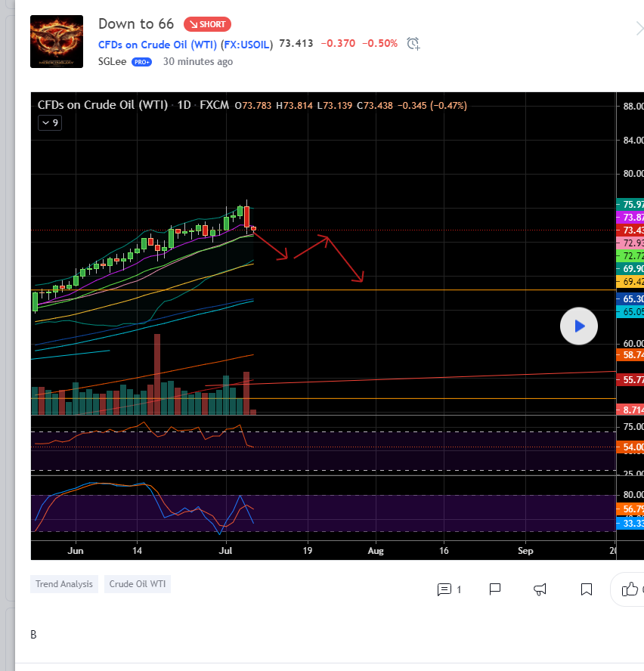Click the Aug label on time axis
Screen dimensions: 644x671
tap(376, 551)
